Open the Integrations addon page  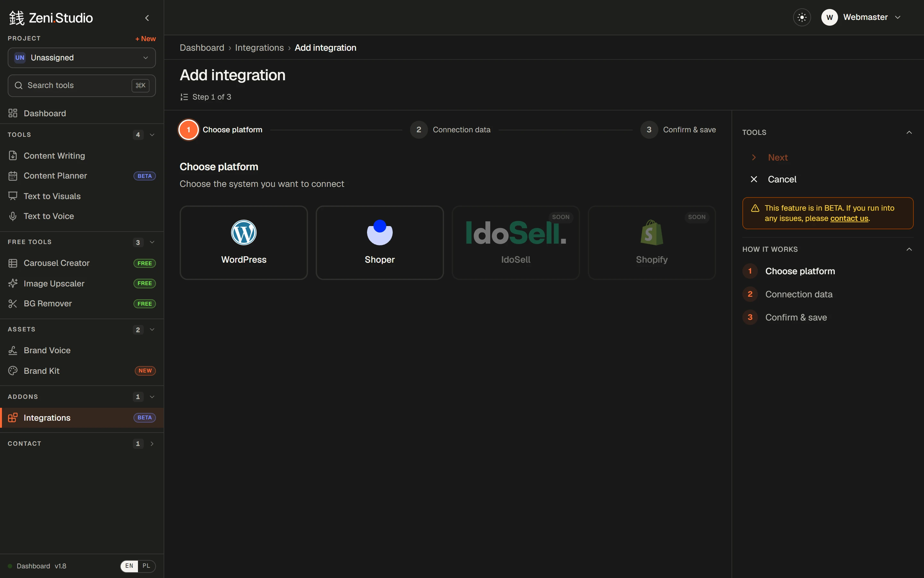click(x=82, y=417)
